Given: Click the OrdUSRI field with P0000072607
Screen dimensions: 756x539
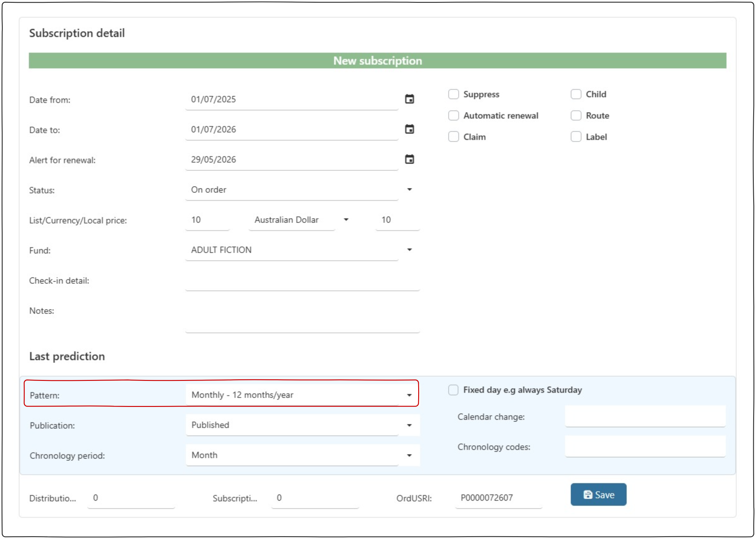Looking at the screenshot, I should tap(498, 498).
